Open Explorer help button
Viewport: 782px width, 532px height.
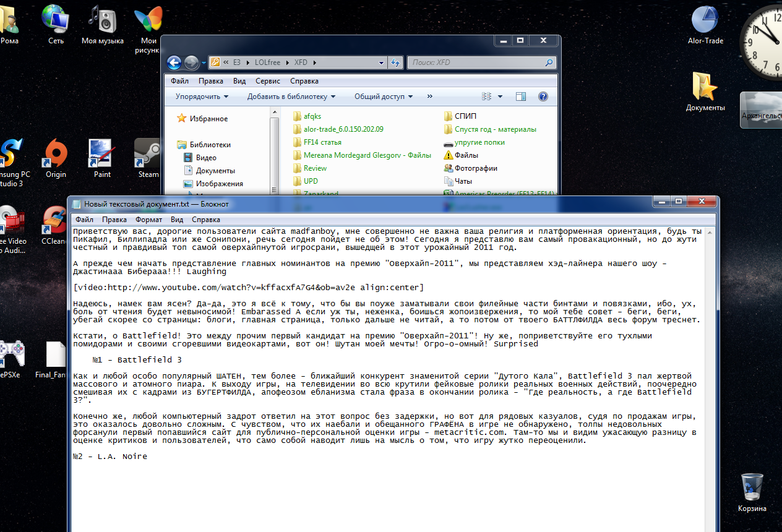[543, 97]
